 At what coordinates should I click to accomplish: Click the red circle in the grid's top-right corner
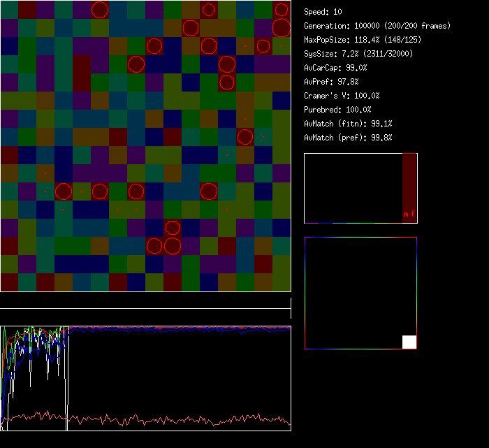point(281,10)
